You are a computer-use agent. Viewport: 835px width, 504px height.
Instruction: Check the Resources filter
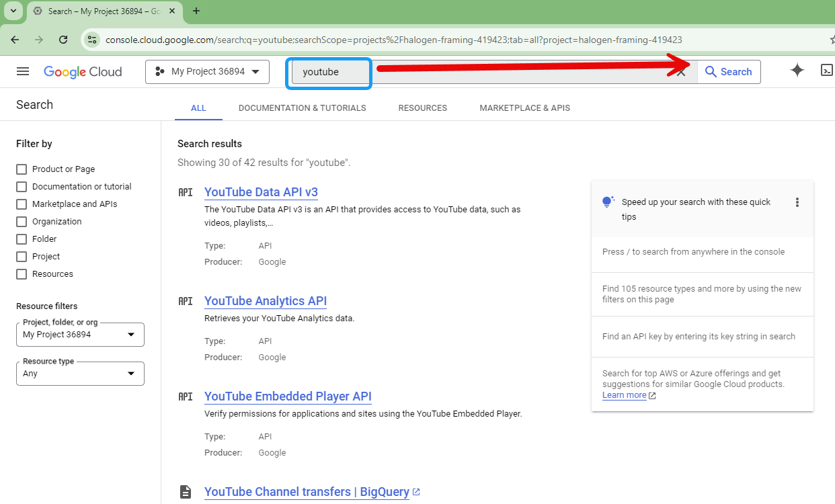click(x=22, y=274)
